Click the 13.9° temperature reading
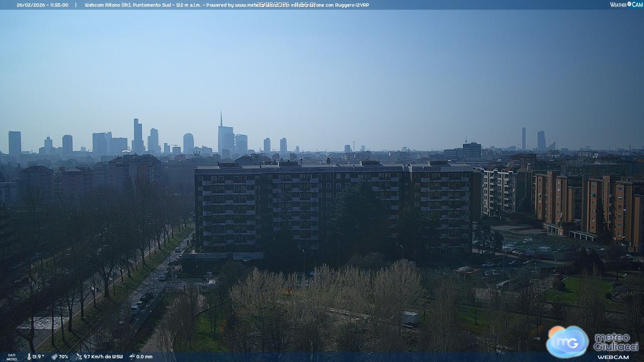The image size is (644, 362). (x=38, y=356)
